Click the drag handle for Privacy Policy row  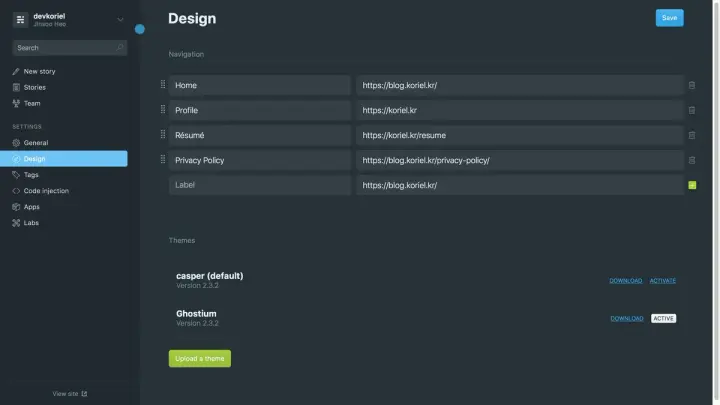[x=163, y=159]
